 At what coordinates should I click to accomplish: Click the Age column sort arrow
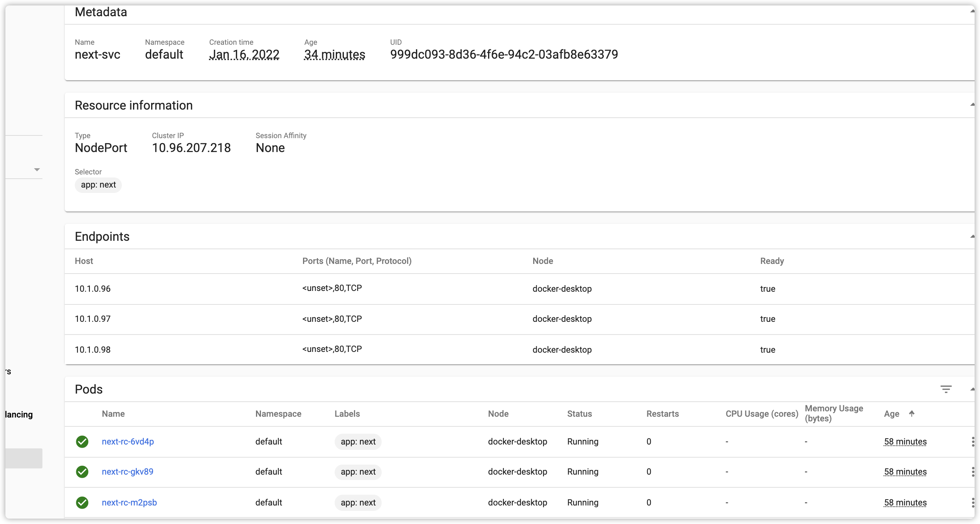click(912, 413)
